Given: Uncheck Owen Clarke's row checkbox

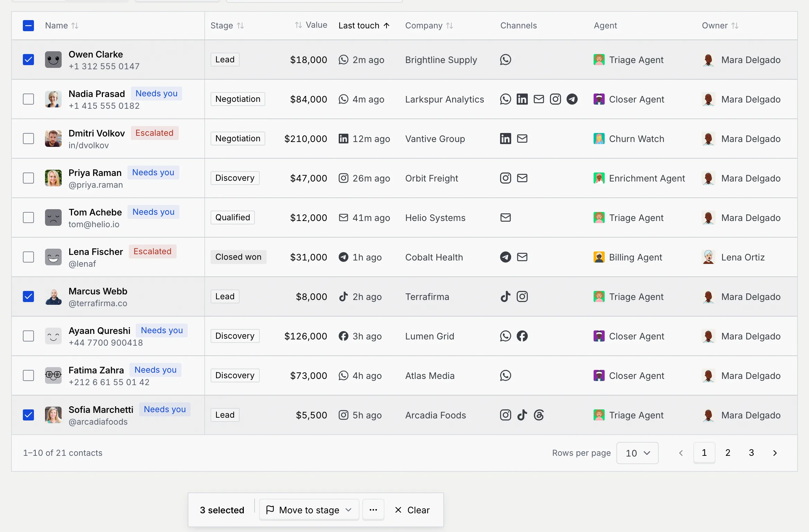Looking at the screenshot, I should tap(28, 60).
